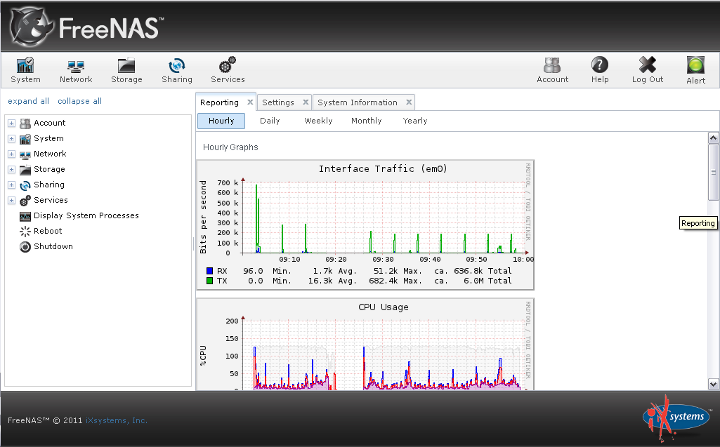The height and width of the screenshot is (447, 720).
Task: Click the Account icon in tree
Action: [x=25, y=123]
